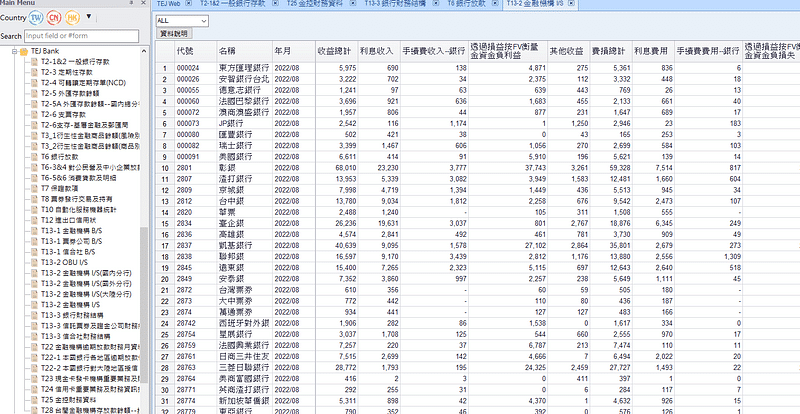Click the 資料說明 button
Screen dimensions: 800x414
(x=174, y=33)
